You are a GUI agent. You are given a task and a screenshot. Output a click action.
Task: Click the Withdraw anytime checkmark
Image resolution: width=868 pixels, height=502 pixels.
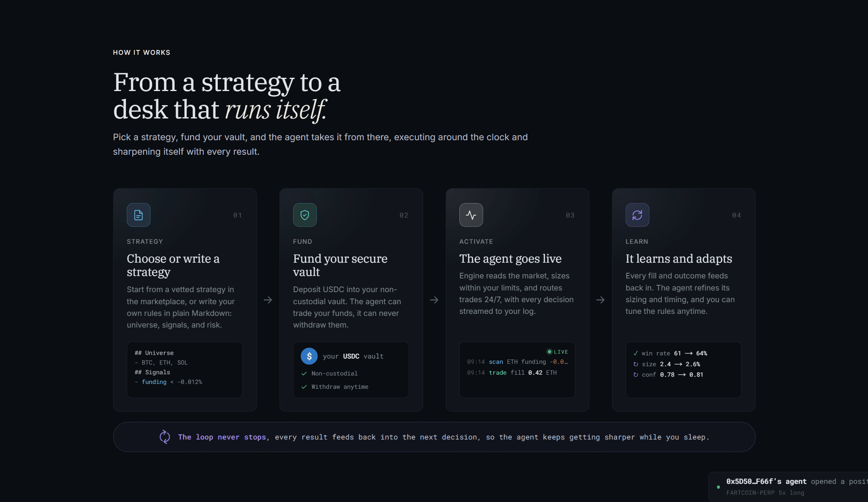(304, 387)
